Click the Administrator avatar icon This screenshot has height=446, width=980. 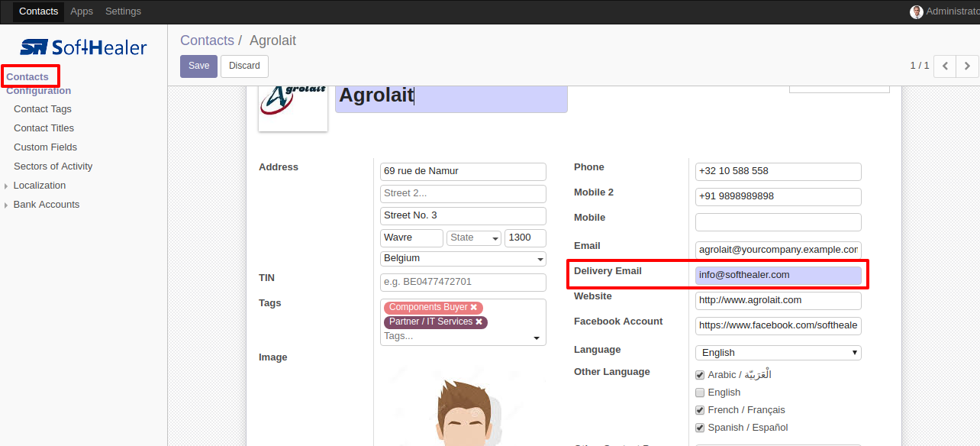pos(917,11)
